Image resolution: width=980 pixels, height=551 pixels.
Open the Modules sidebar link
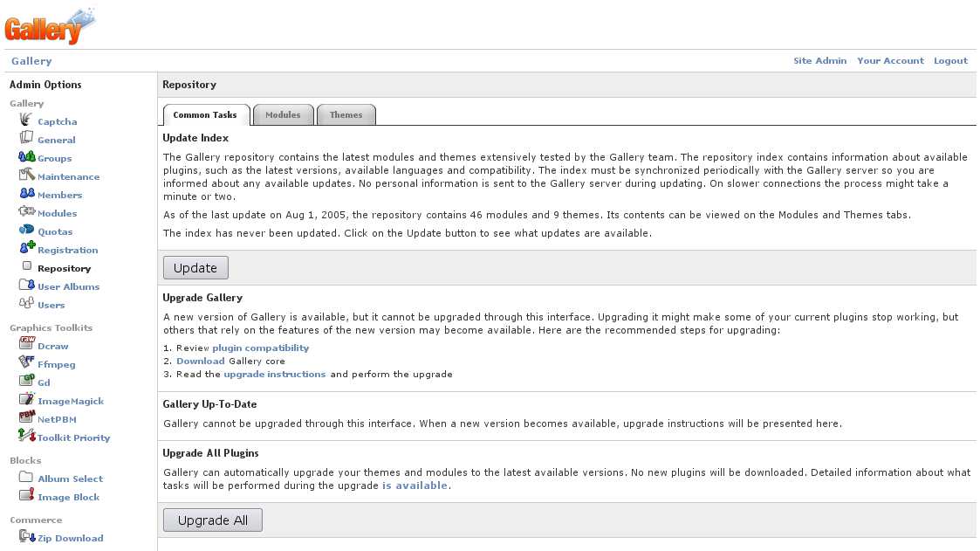57,213
